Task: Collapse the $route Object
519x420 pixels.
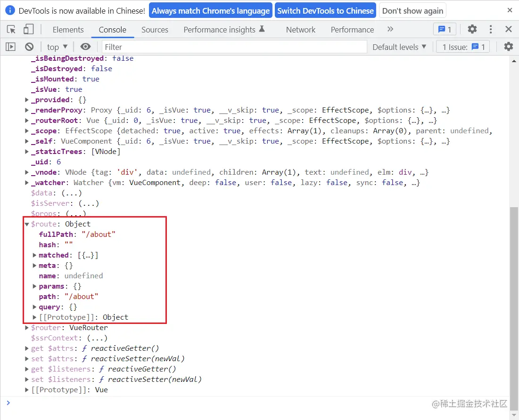Action: coord(27,224)
